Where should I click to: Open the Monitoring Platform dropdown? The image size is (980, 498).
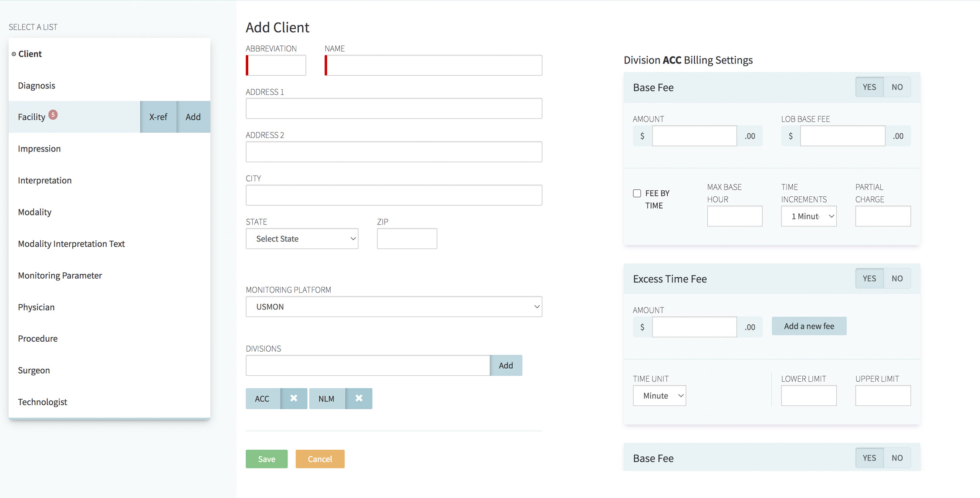coord(394,306)
